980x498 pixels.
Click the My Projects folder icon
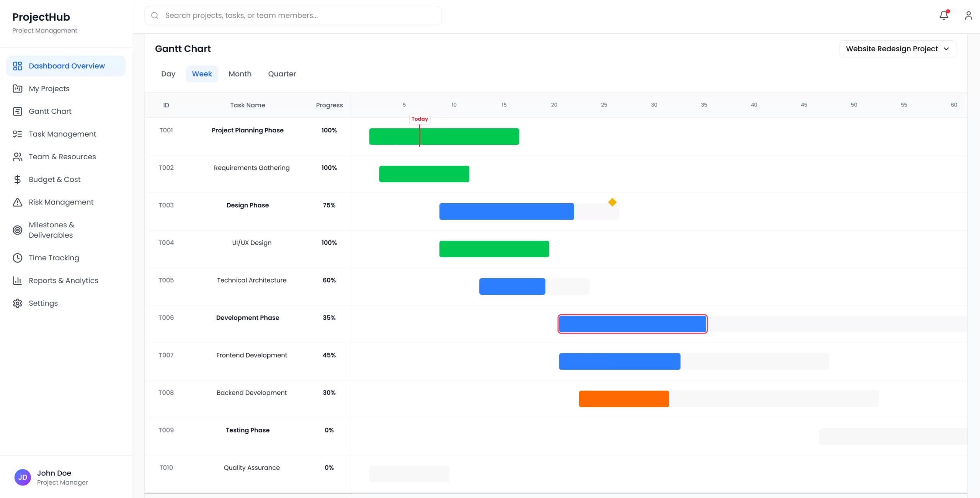[x=17, y=88]
